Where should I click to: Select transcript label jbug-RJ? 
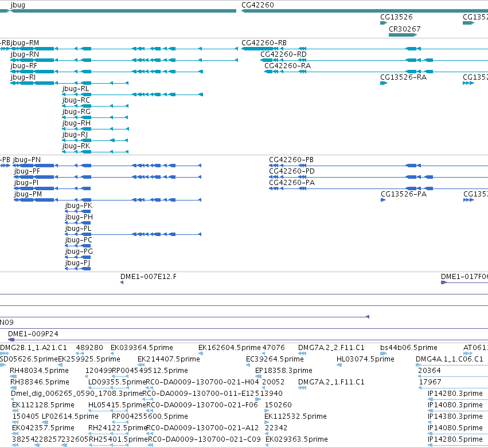(75, 135)
